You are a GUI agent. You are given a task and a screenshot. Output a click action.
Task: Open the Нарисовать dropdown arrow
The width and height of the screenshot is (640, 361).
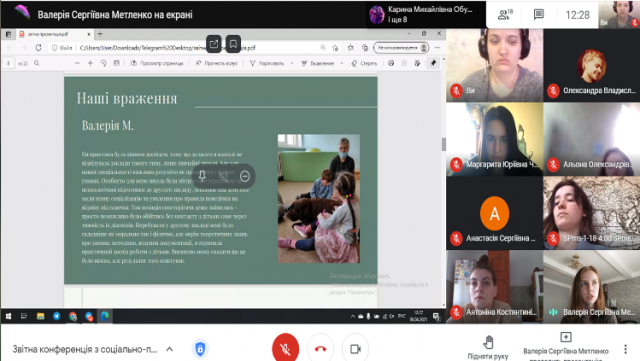(292, 63)
